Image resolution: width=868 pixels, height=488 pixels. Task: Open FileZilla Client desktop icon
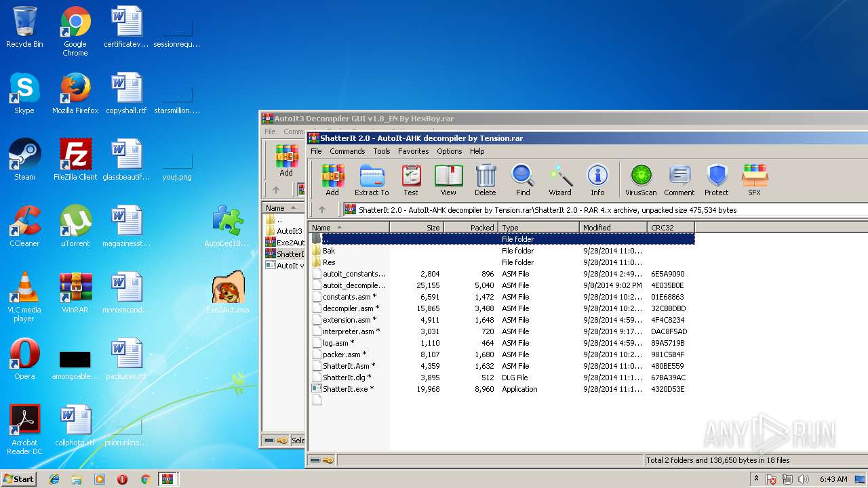[75, 160]
